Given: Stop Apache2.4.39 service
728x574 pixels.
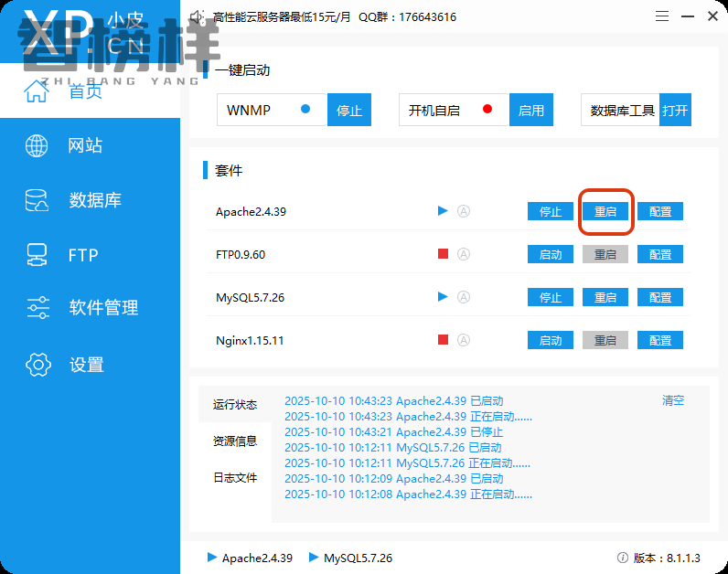Looking at the screenshot, I should [x=551, y=212].
